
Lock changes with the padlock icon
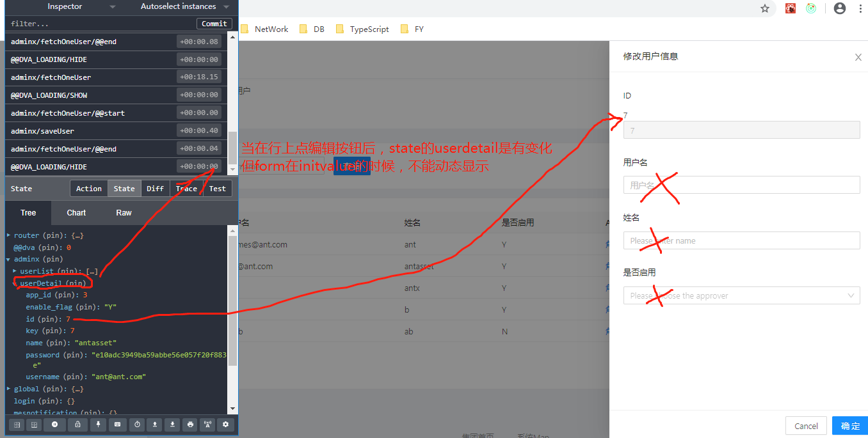tap(77, 425)
